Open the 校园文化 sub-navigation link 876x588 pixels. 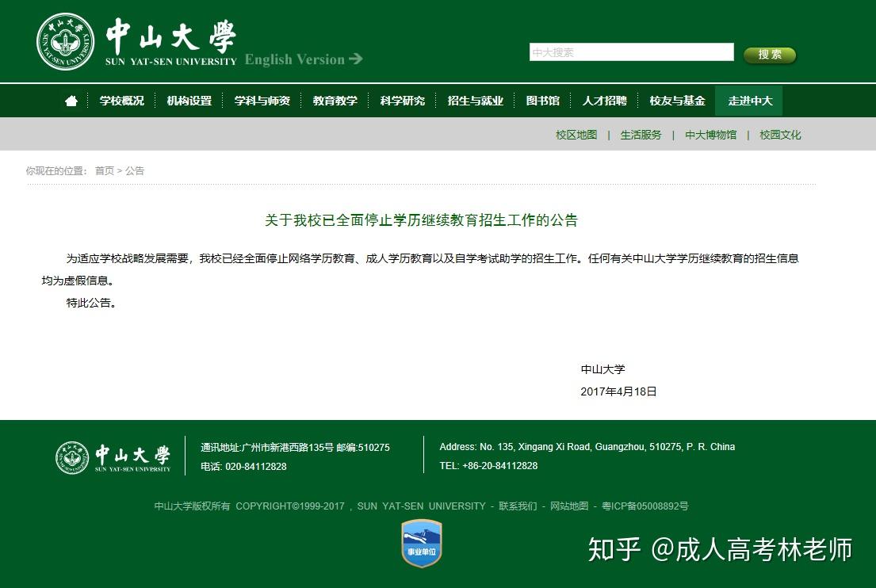780,136
